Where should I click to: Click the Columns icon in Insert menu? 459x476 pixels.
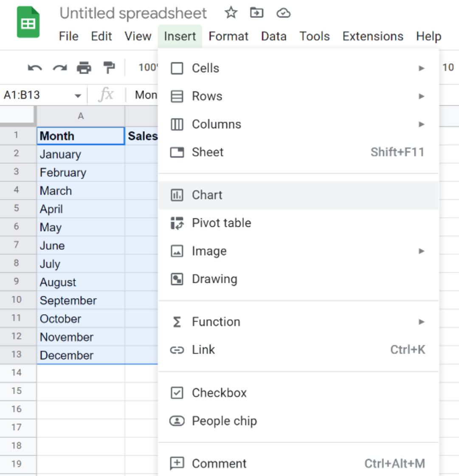click(x=177, y=124)
